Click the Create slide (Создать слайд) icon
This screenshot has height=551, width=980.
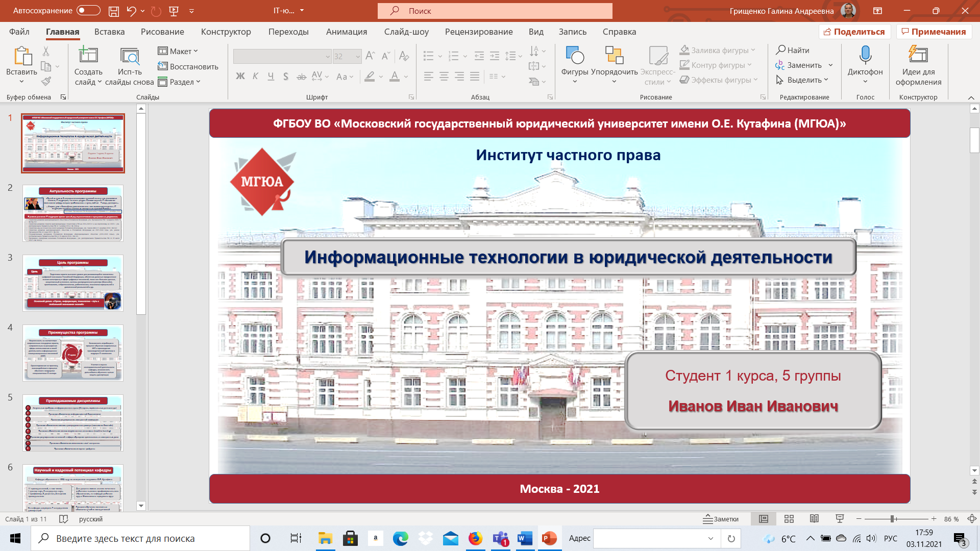(88, 55)
